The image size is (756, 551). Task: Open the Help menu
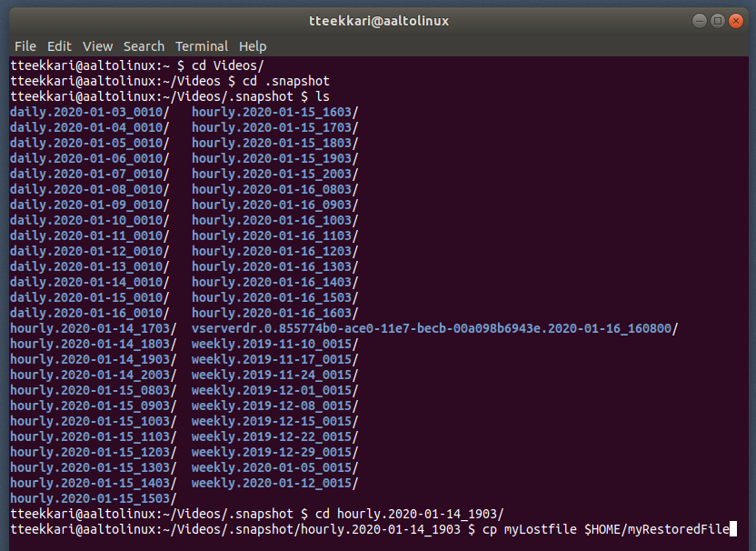point(253,45)
